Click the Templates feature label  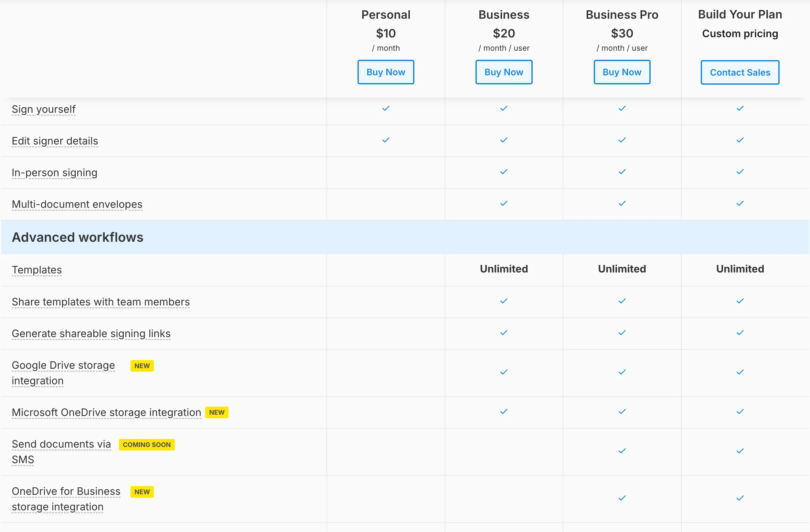(37, 270)
